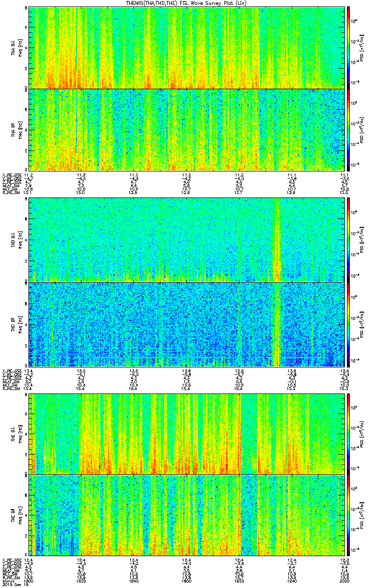Viewport: 368px width, 588px height.
Task: Click the PSD [nT²/Hz] label of THA B⊥ colorbar
Action: click(x=363, y=48)
